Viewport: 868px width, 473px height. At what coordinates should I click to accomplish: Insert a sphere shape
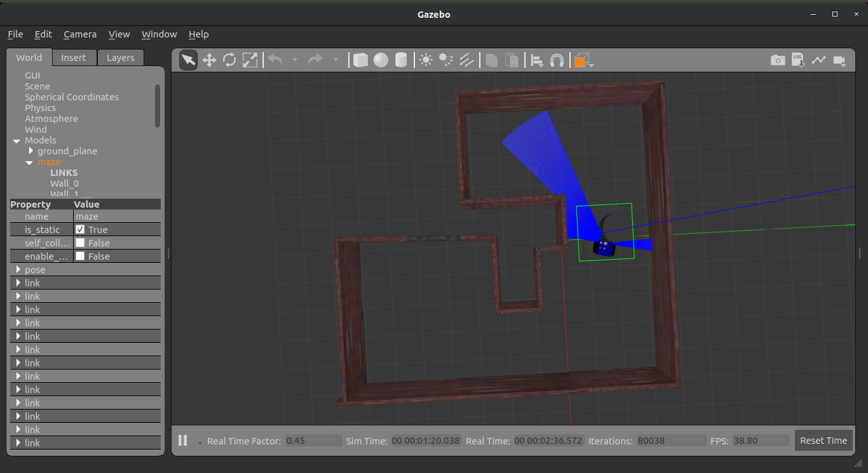(x=381, y=60)
